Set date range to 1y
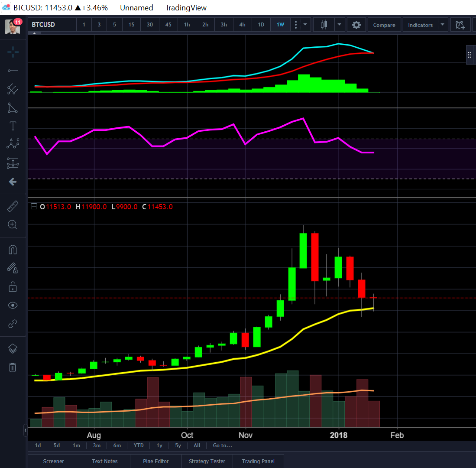The image size is (476, 468). 159,445
